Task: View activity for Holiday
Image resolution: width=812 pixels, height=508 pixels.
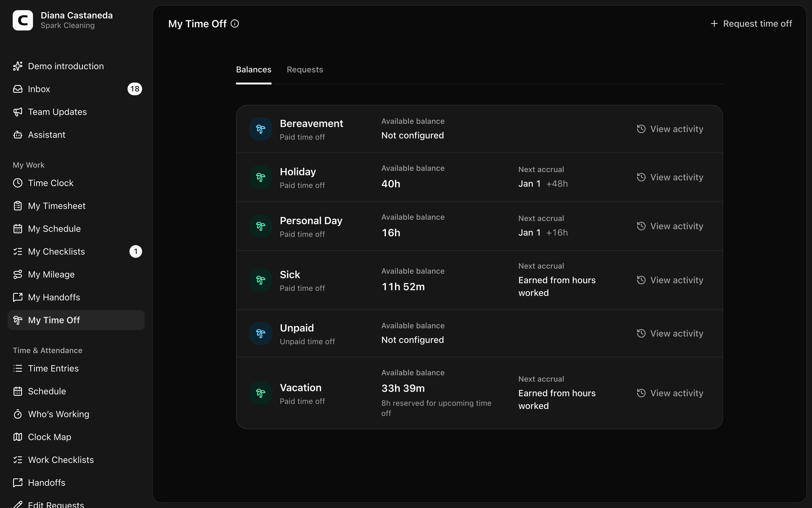Action: 670,177
